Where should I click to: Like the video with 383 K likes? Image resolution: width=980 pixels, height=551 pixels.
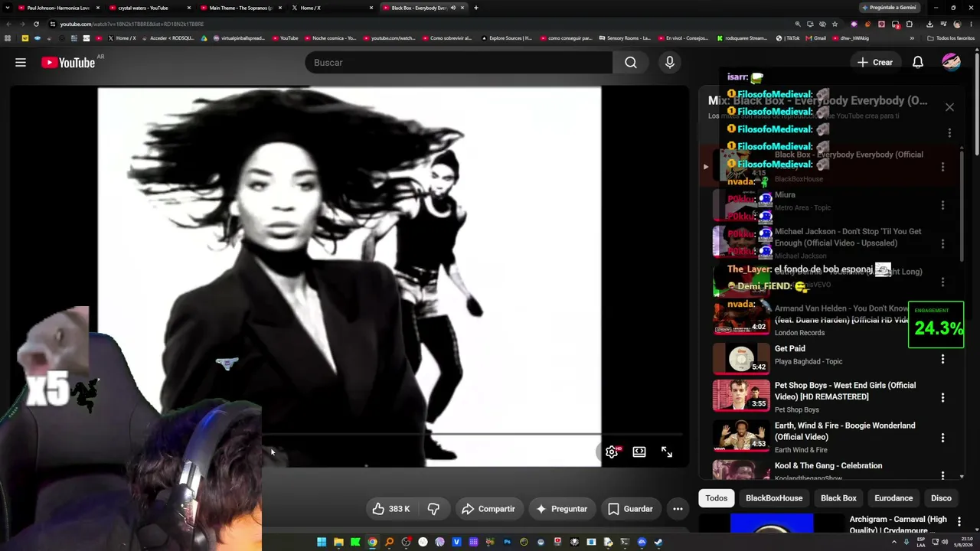(391, 509)
